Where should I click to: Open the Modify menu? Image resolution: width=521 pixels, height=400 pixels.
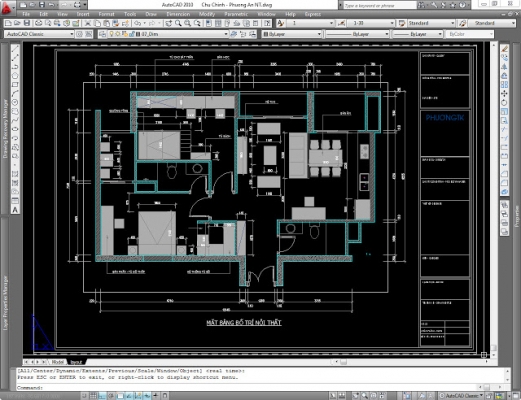[207, 14]
